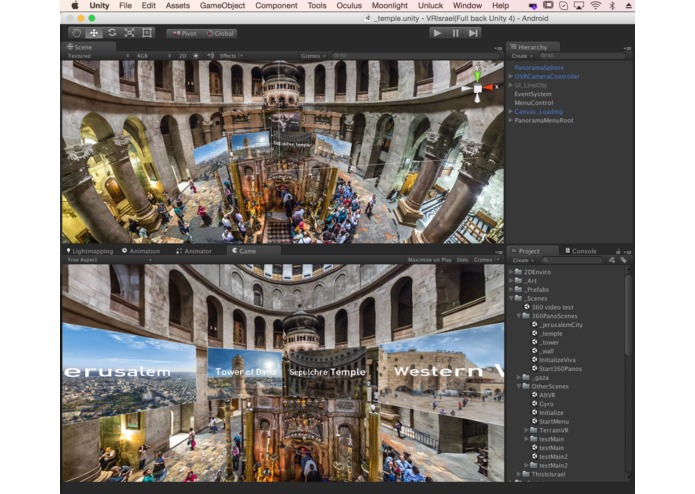Viewport: 695px width, 494px height.
Task: Collapse the 360PanoScenes folder
Action: (519, 316)
